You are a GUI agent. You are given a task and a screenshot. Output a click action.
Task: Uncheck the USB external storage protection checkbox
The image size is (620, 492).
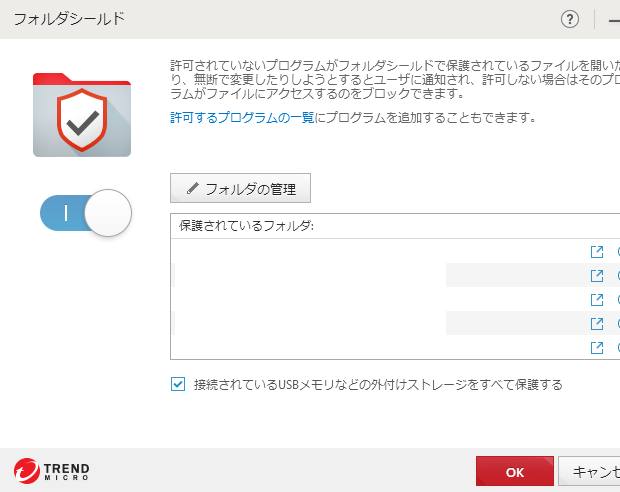pos(178,384)
